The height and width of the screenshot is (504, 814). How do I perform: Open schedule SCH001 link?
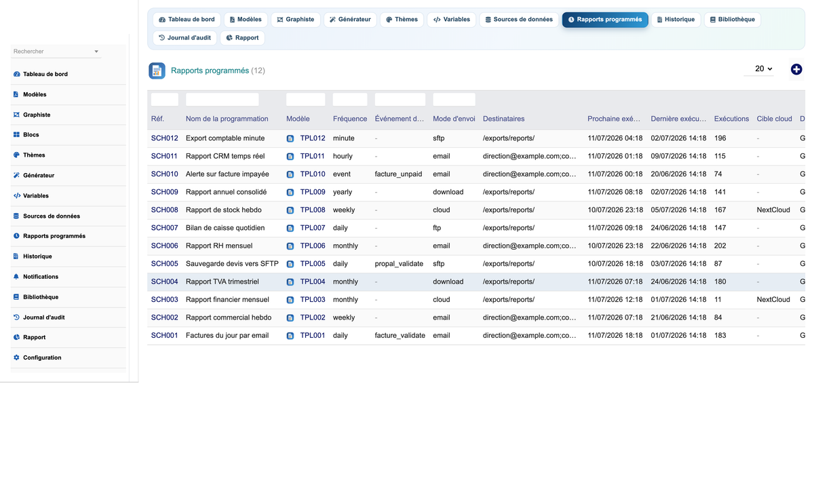click(164, 335)
